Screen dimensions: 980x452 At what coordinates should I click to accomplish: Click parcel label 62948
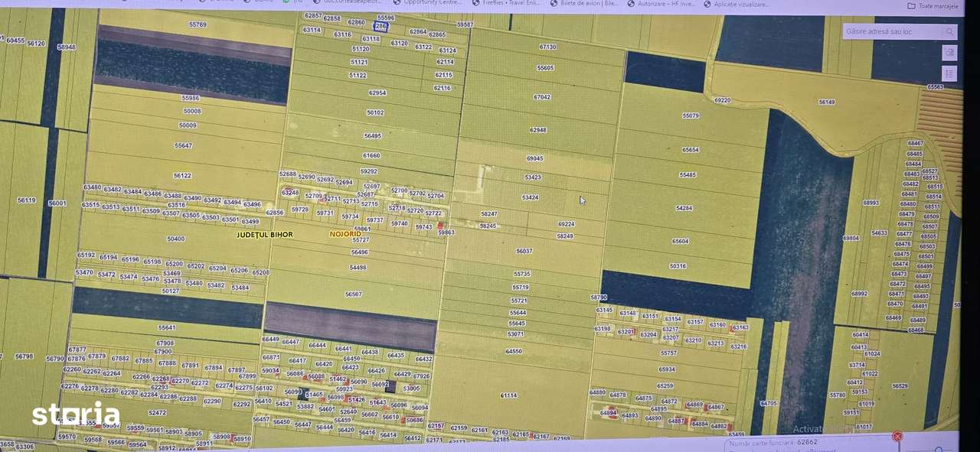tap(537, 130)
